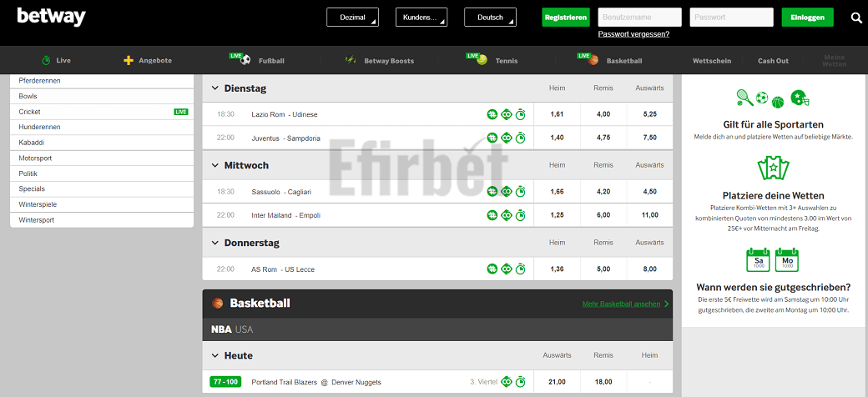Click the betway logo

click(52, 17)
